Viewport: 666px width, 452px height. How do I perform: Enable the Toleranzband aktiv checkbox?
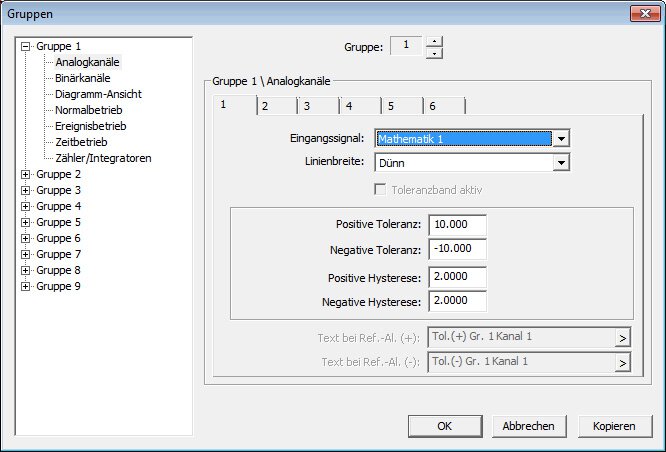coord(381,189)
